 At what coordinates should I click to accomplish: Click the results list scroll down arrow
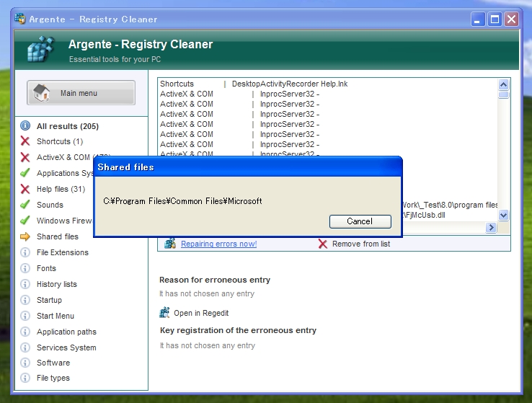point(503,215)
